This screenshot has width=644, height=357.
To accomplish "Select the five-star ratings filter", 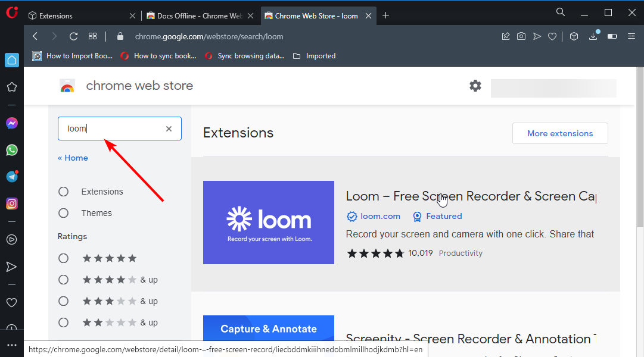I will click(63, 258).
